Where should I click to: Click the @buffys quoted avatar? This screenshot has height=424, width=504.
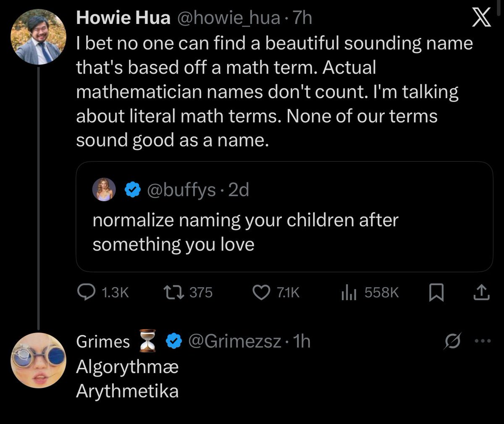104,190
